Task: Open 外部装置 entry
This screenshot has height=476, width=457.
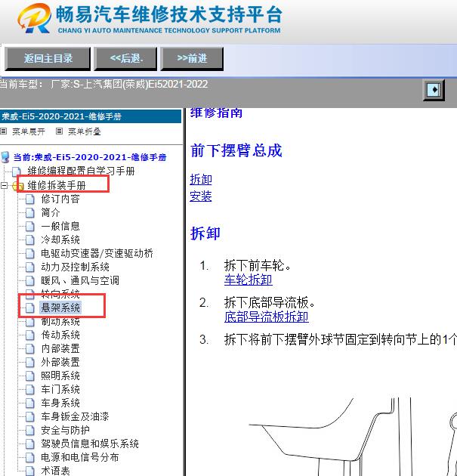Action: (x=60, y=362)
